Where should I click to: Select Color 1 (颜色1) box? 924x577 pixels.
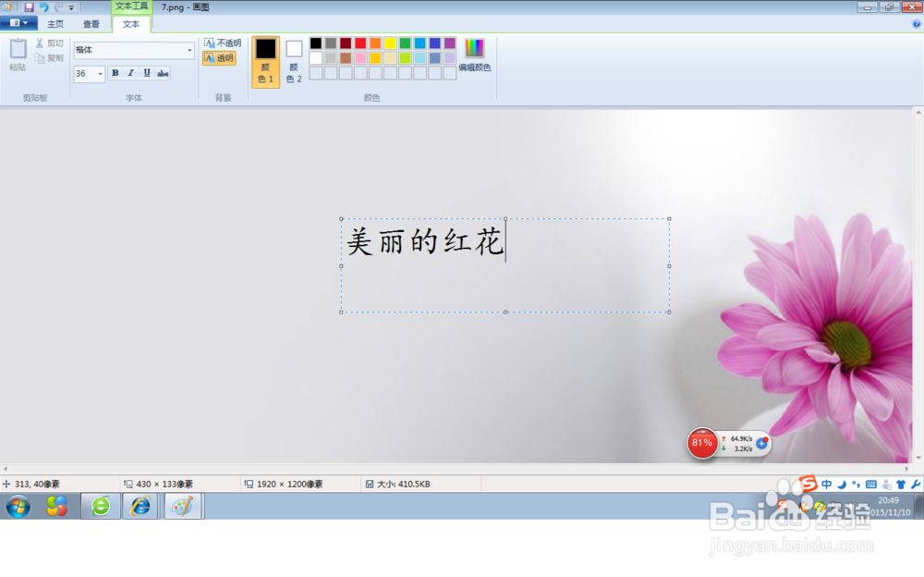(x=265, y=61)
